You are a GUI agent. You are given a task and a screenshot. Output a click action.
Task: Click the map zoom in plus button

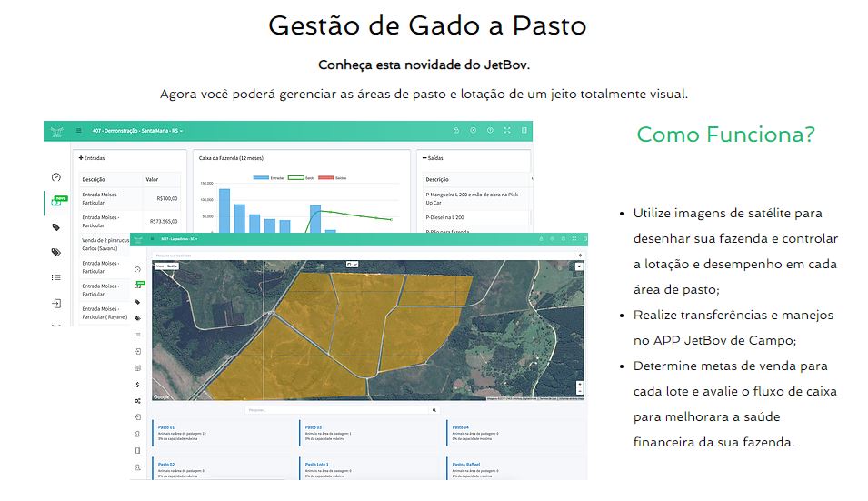tap(580, 384)
